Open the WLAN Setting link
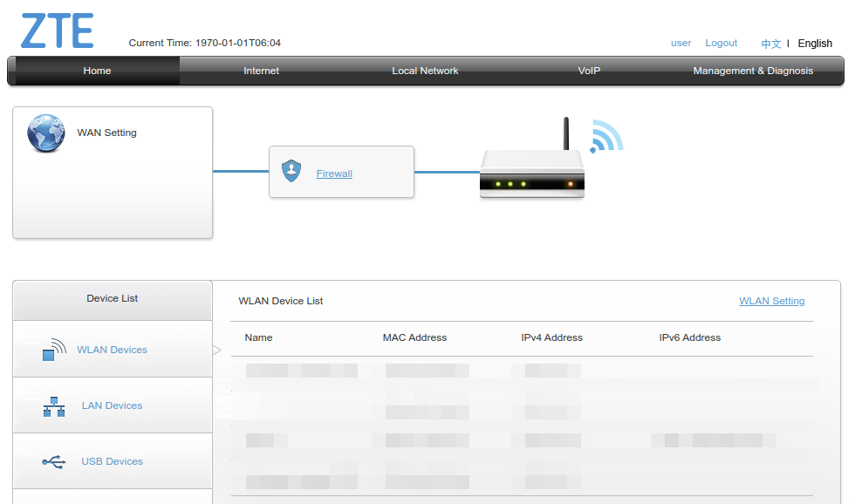 [771, 301]
